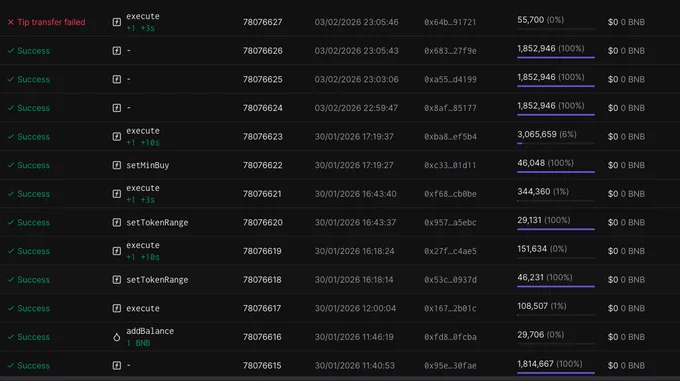Click the success checkmark in row 78076622
The width and height of the screenshot is (680, 381).
click(x=11, y=165)
